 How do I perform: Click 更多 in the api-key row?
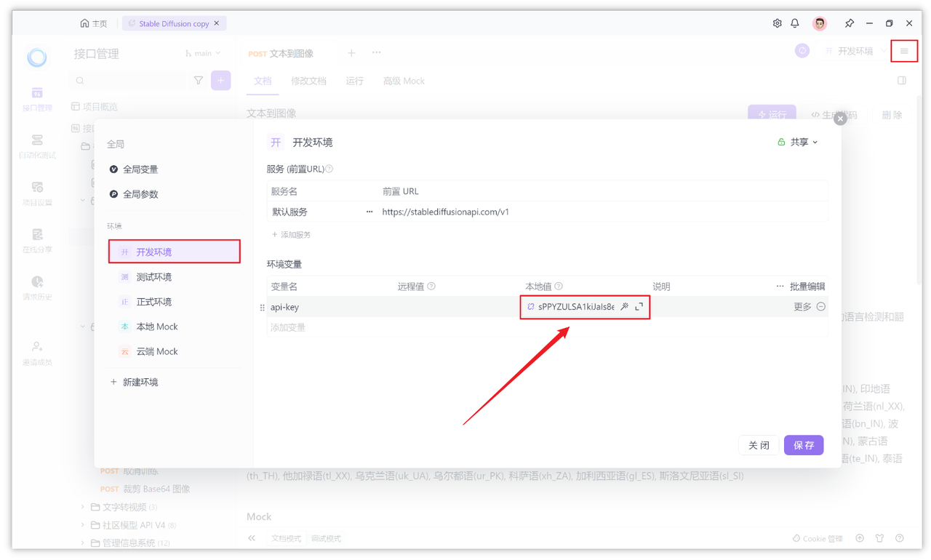point(802,307)
